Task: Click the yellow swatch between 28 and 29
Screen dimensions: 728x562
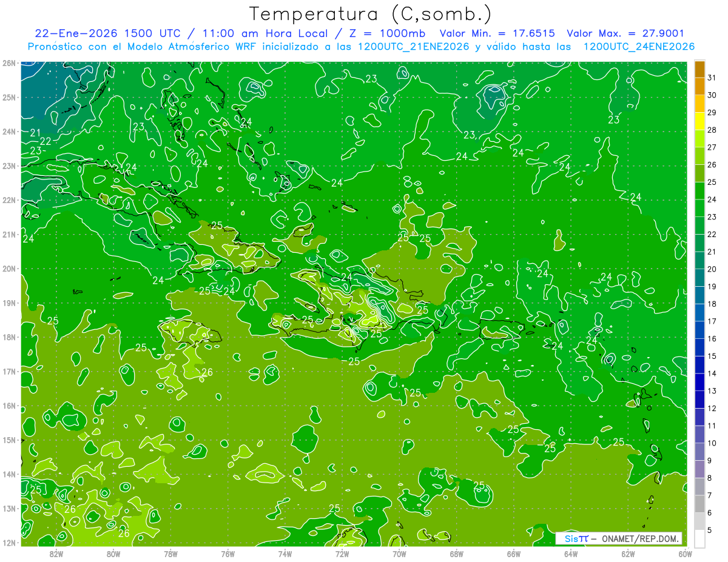Action: click(x=699, y=121)
